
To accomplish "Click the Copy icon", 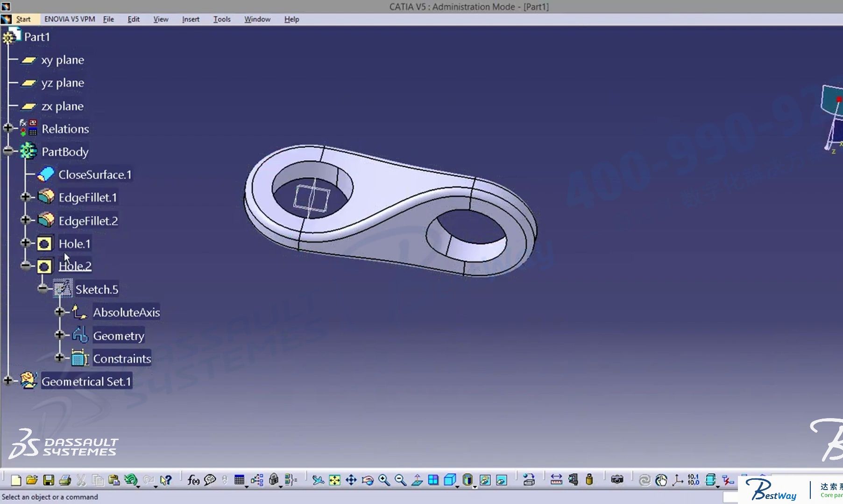I will point(98,480).
